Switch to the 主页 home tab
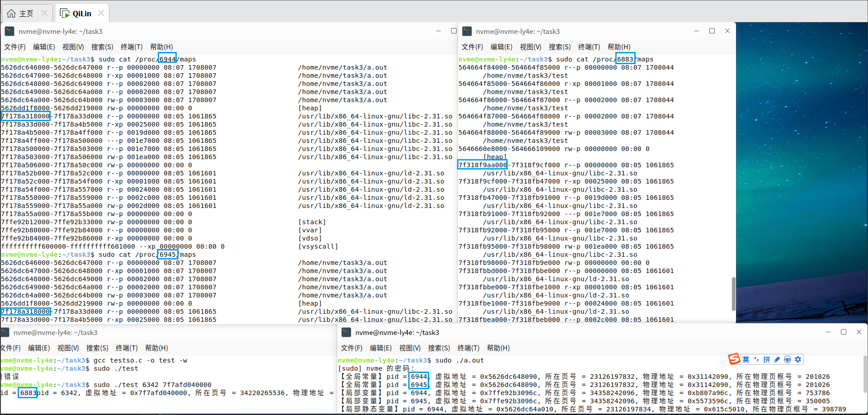 point(27,13)
